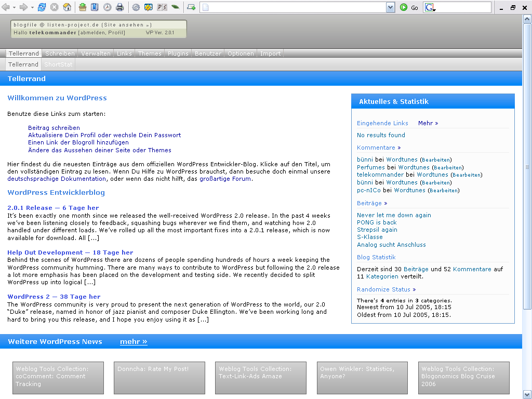
Task: Click the PS toolbar icon
Action: click(x=162, y=7)
